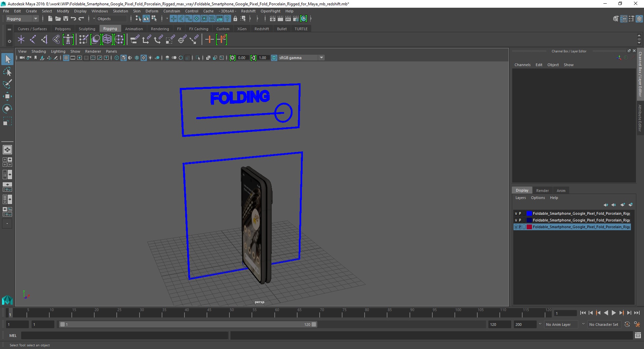Play animation forwards
The image size is (644, 349).
coord(614,313)
